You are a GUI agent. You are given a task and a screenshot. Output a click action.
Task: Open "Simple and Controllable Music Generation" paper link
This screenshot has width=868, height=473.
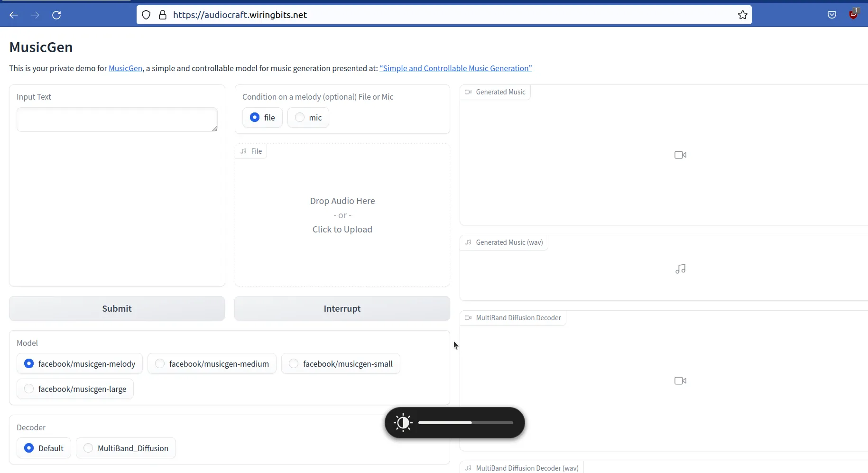[456, 68]
